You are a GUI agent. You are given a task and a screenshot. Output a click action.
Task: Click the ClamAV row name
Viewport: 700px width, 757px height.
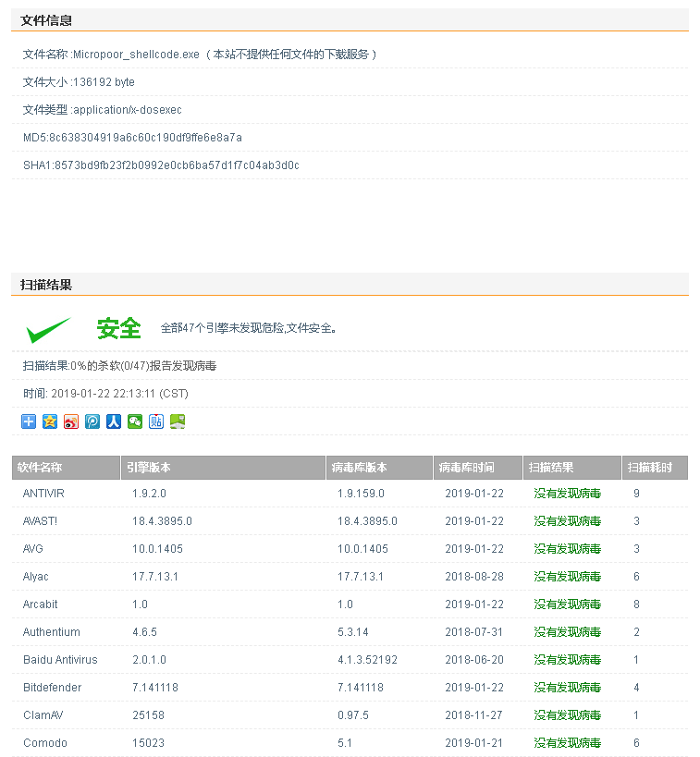(43, 715)
